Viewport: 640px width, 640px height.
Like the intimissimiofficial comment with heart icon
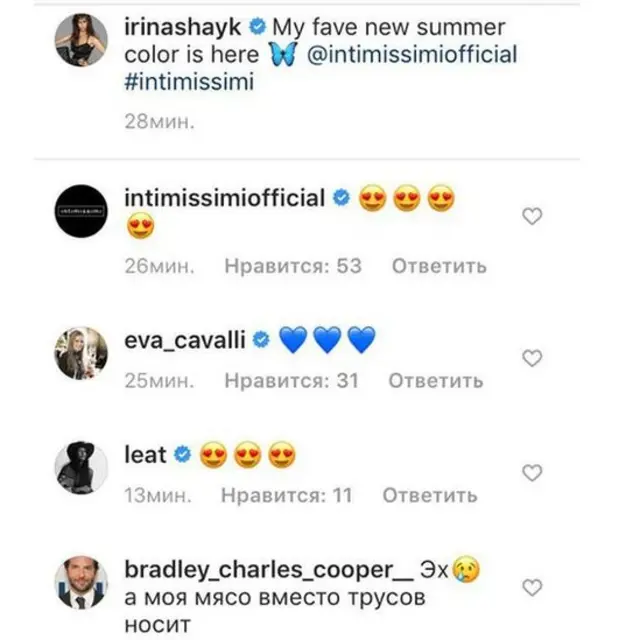(x=532, y=216)
